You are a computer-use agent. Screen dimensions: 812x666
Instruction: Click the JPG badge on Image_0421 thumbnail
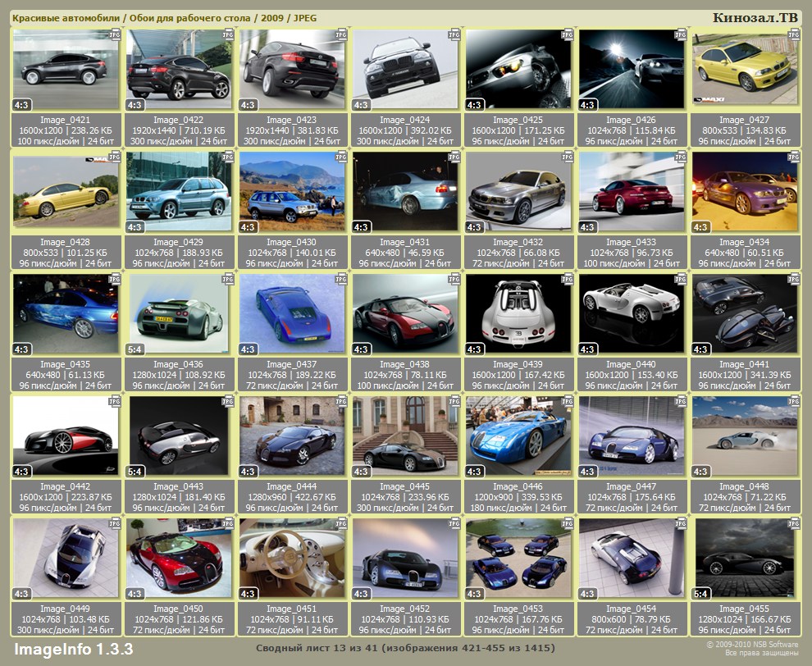point(115,34)
